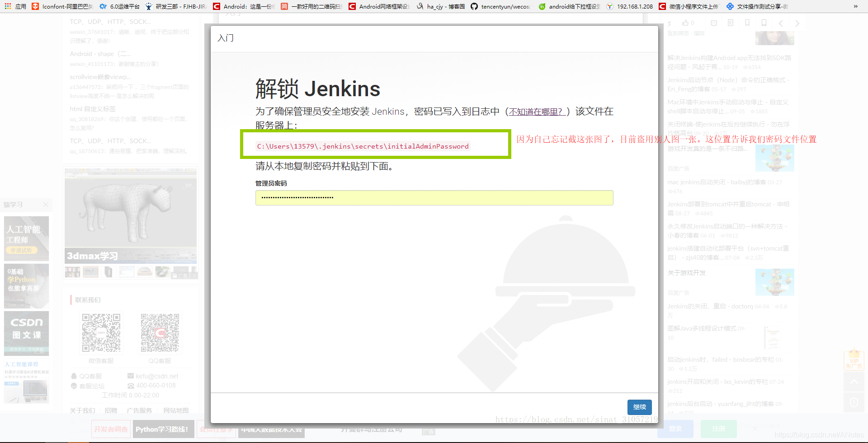Go to previous article arrow
Screen dimensions: 868x443
pos(781,23)
